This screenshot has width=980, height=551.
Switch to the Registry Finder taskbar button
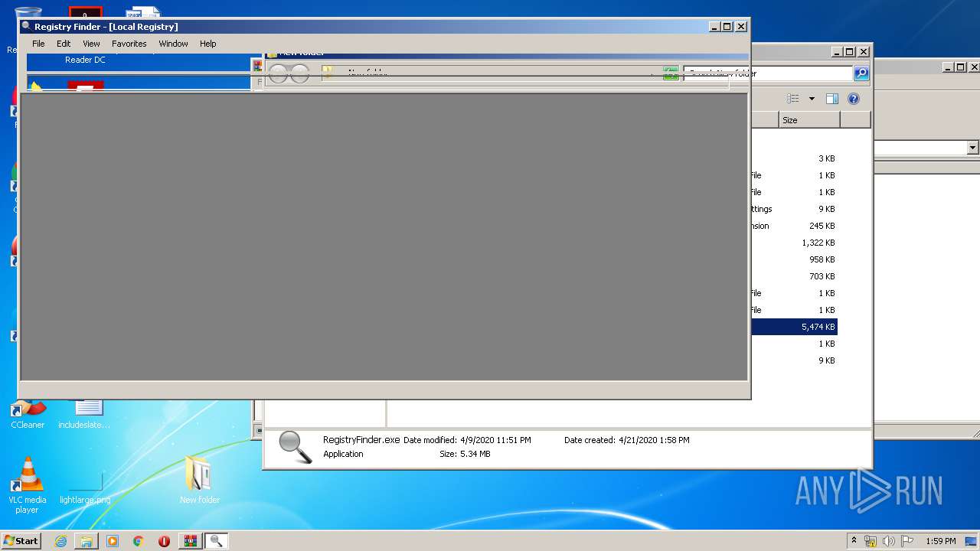[x=216, y=541]
